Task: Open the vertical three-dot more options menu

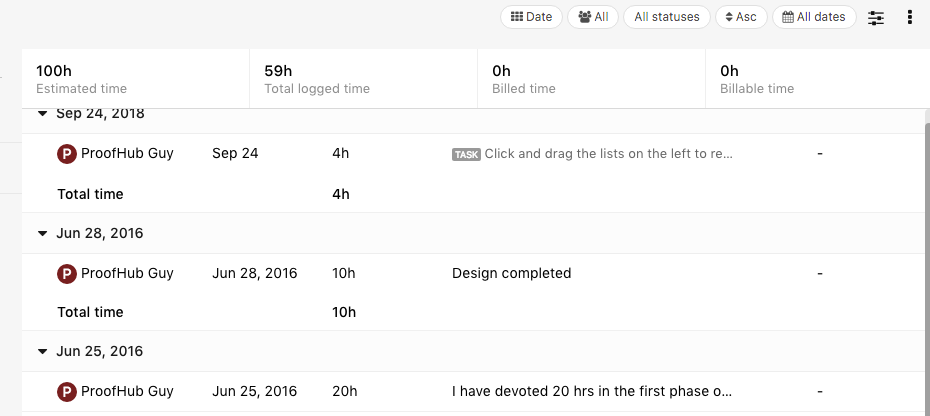Action: click(x=910, y=17)
